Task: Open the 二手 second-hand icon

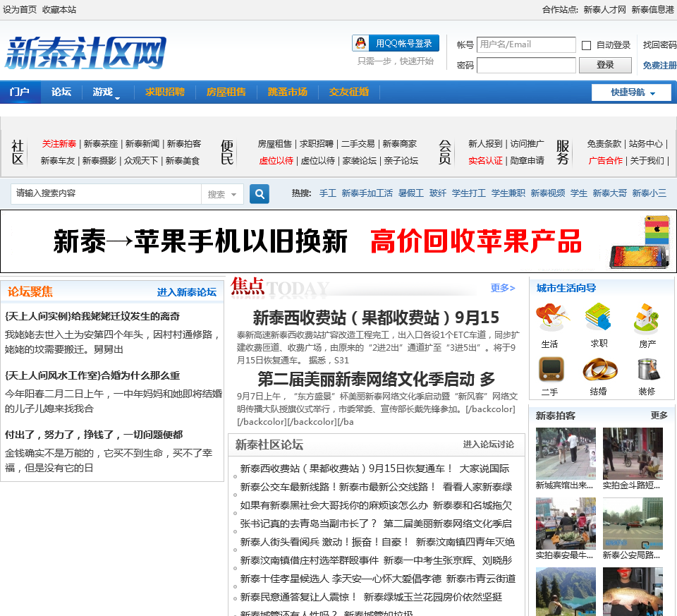Action: [551, 369]
